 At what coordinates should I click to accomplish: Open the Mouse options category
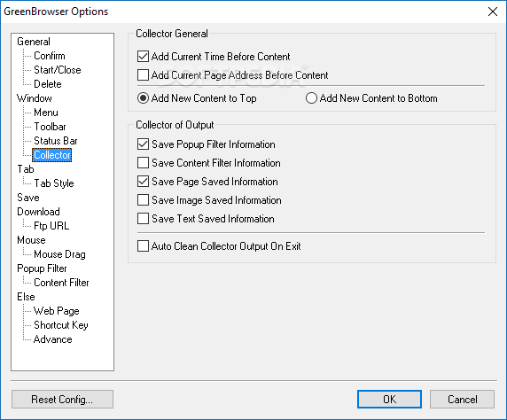(31, 240)
